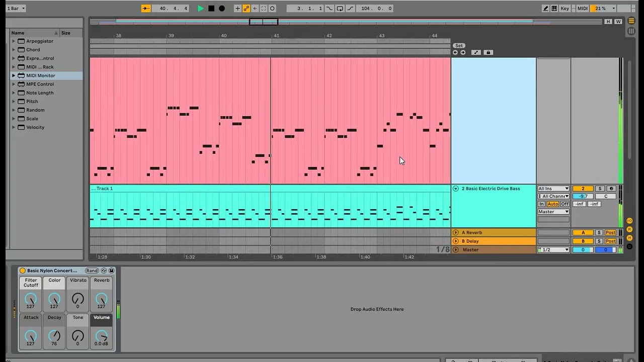Toggle the Follow playback button
This screenshot has width=644, height=362.
tap(146, 9)
